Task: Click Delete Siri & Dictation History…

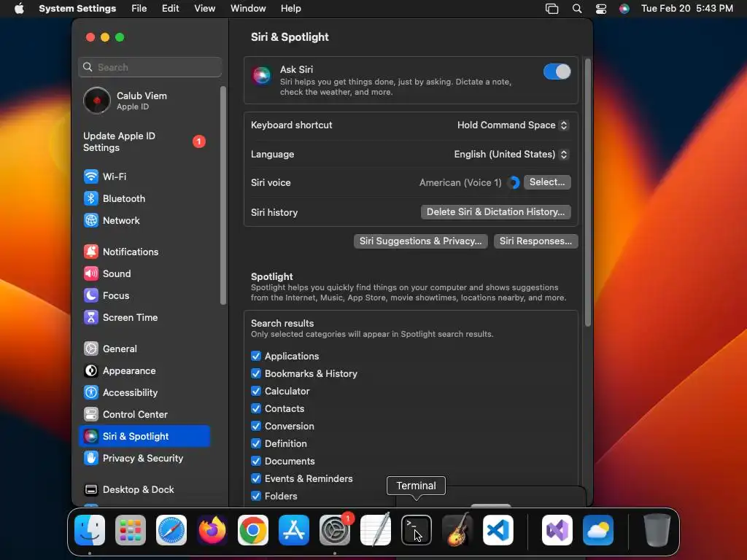Action: (495, 212)
